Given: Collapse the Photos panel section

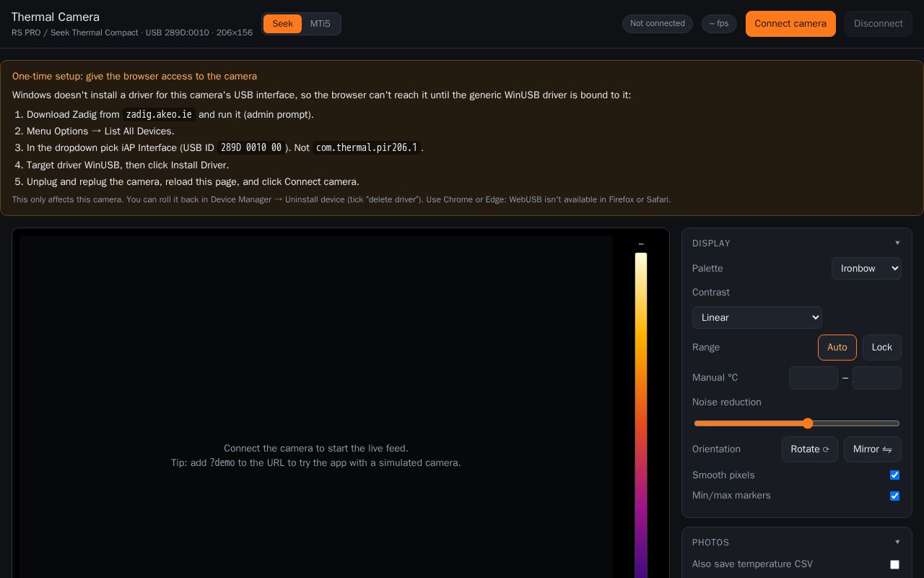Looking at the screenshot, I should (x=797, y=543).
